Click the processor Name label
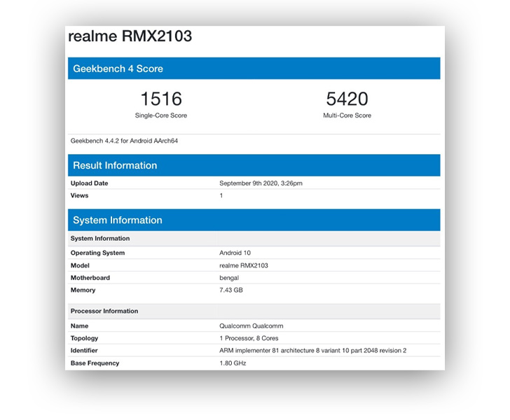510x420 pixels. pos(79,325)
